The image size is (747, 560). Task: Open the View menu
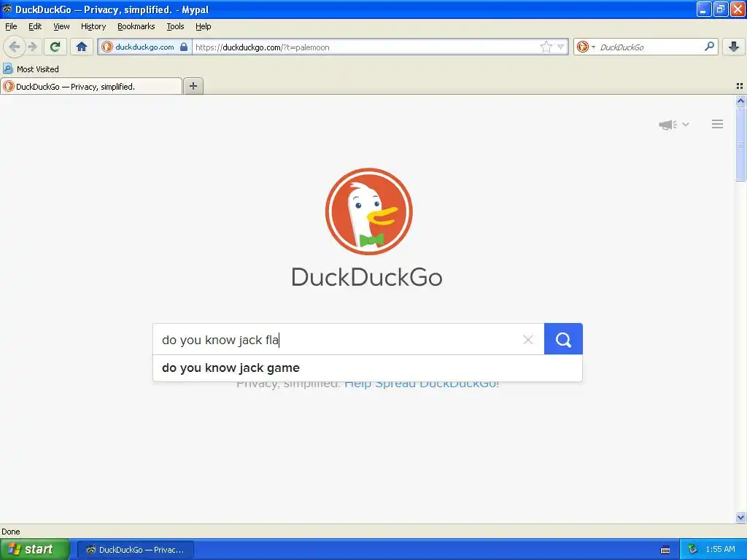pyautogui.click(x=61, y=26)
